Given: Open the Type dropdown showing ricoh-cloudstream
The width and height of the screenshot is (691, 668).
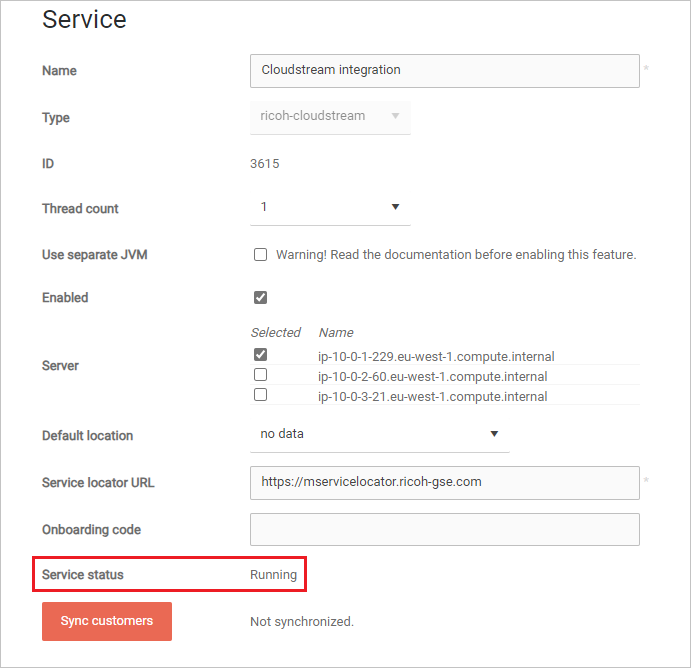Looking at the screenshot, I should pos(329,116).
